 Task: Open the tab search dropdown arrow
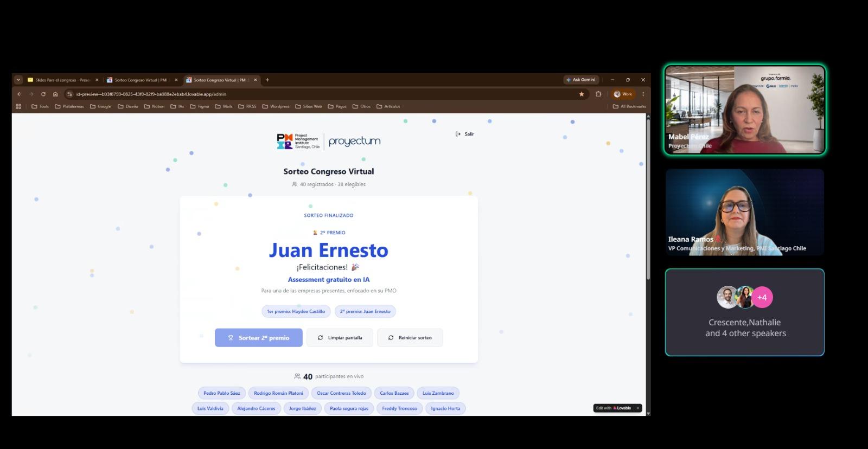[18, 80]
